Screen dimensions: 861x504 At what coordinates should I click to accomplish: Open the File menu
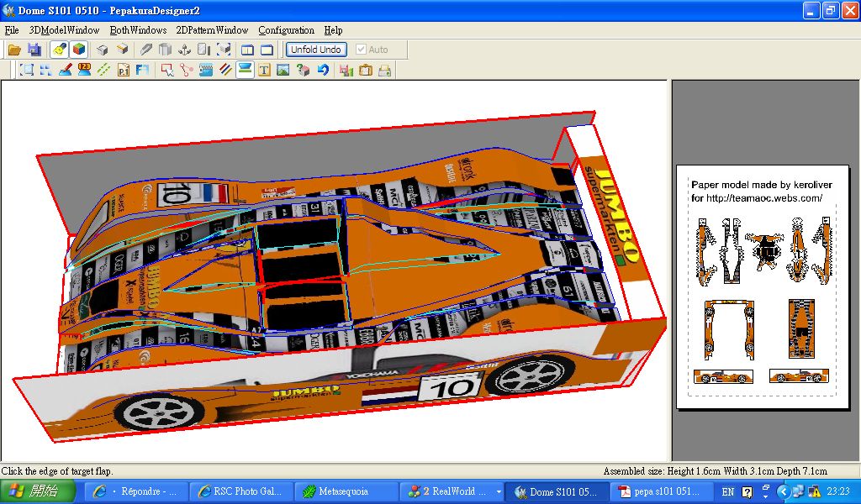12,30
